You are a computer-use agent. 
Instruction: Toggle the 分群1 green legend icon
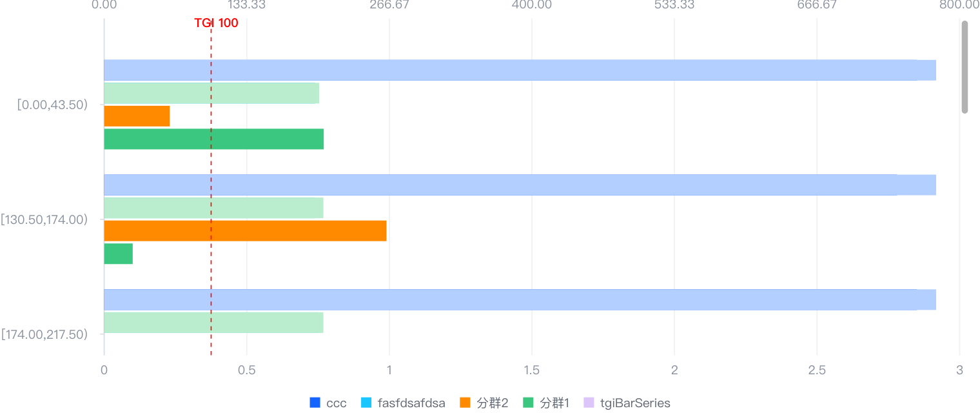tap(527, 403)
